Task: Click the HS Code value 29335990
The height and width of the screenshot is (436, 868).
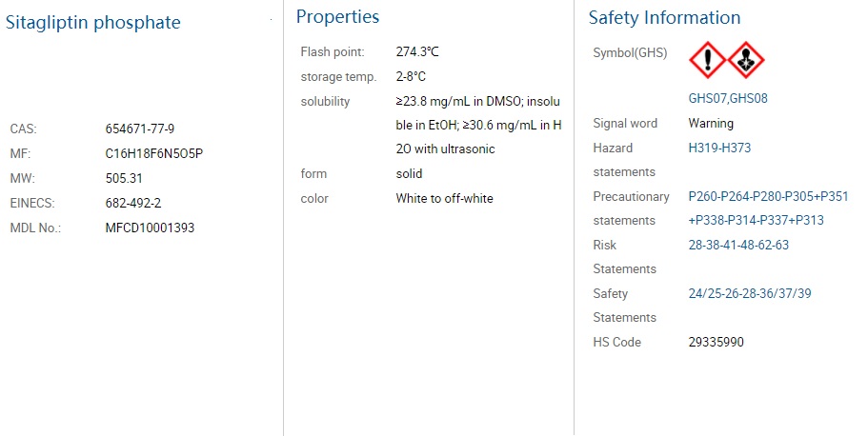Action: pos(717,342)
